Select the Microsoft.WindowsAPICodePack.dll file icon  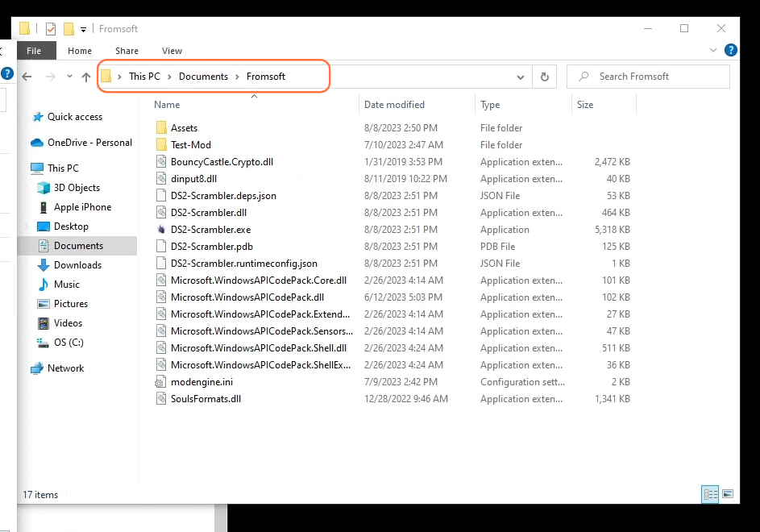pos(161,297)
